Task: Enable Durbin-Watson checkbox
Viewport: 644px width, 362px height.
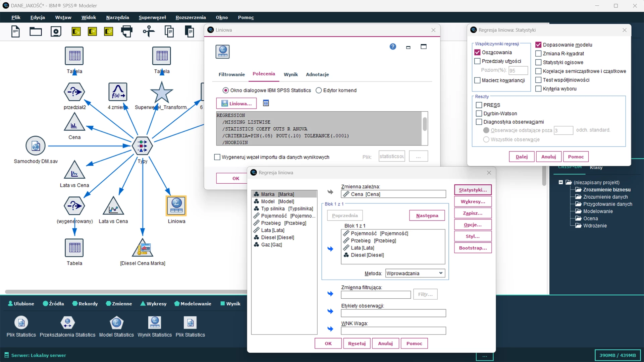Action: [x=479, y=113]
